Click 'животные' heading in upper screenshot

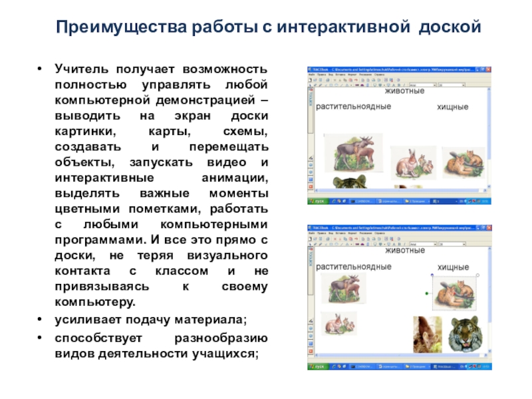[x=405, y=91]
